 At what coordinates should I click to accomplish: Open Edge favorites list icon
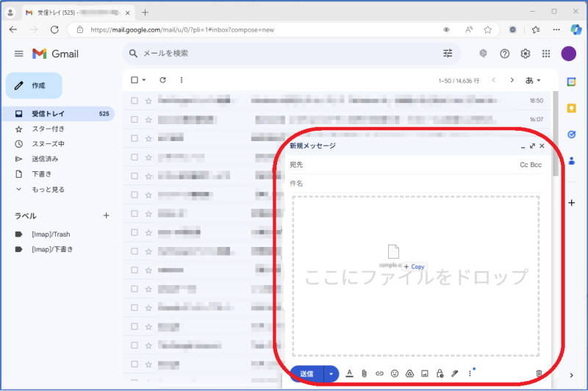pos(536,29)
